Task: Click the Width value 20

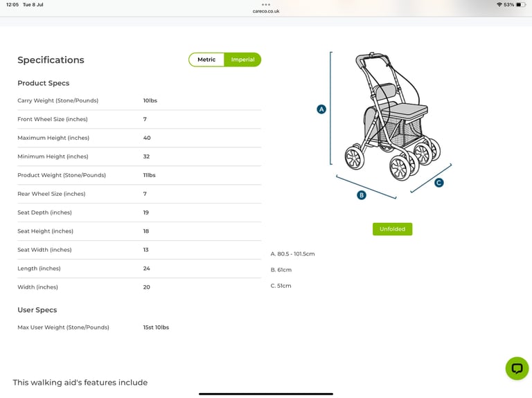Action: 147,287
